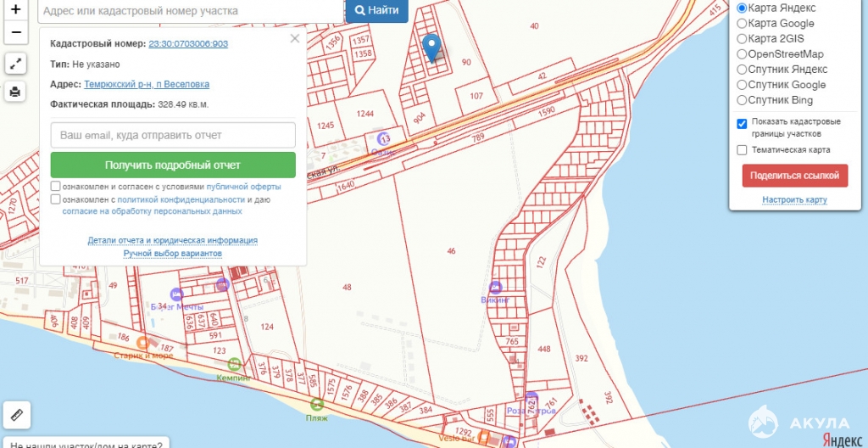
Task: Zoom out with the minus button
Action: click(16, 32)
